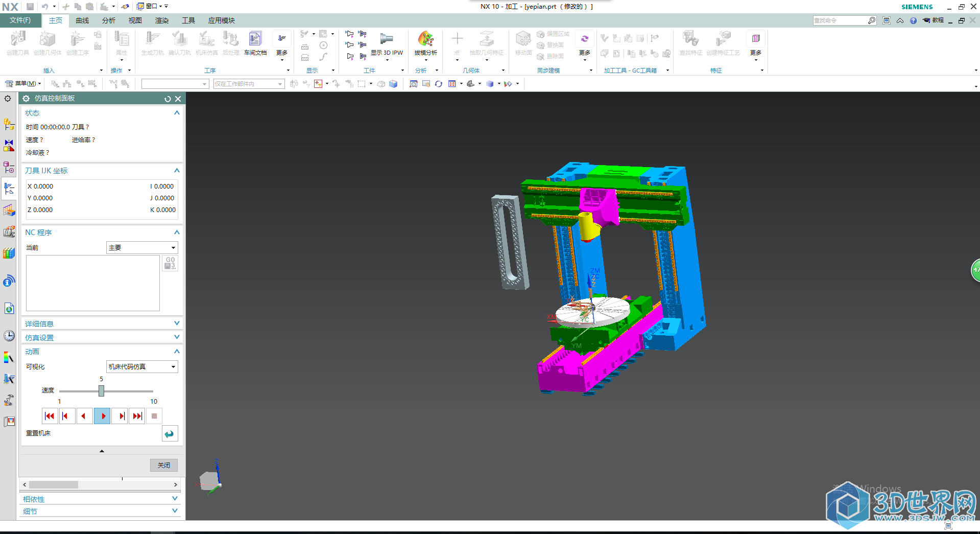The width and height of the screenshot is (980, 534).
Task: Switch to the 分析 tab
Action: [109, 20]
